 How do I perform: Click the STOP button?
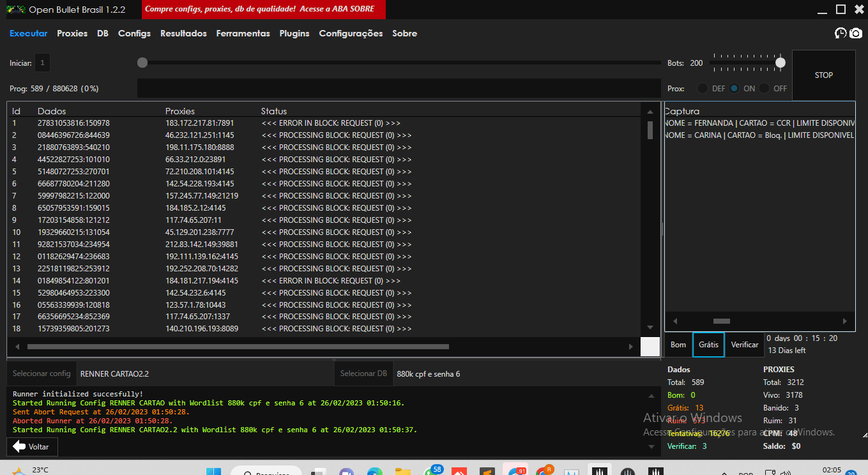point(824,75)
